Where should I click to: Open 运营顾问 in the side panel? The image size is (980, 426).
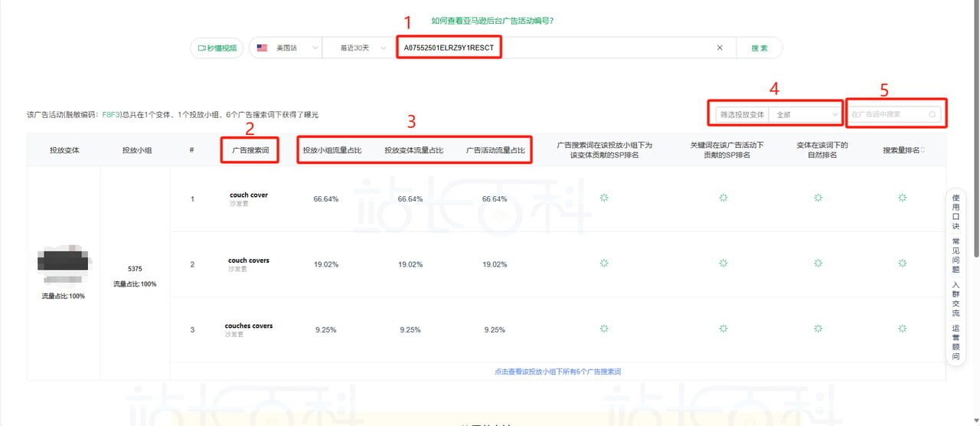pyautogui.click(x=955, y=342)
